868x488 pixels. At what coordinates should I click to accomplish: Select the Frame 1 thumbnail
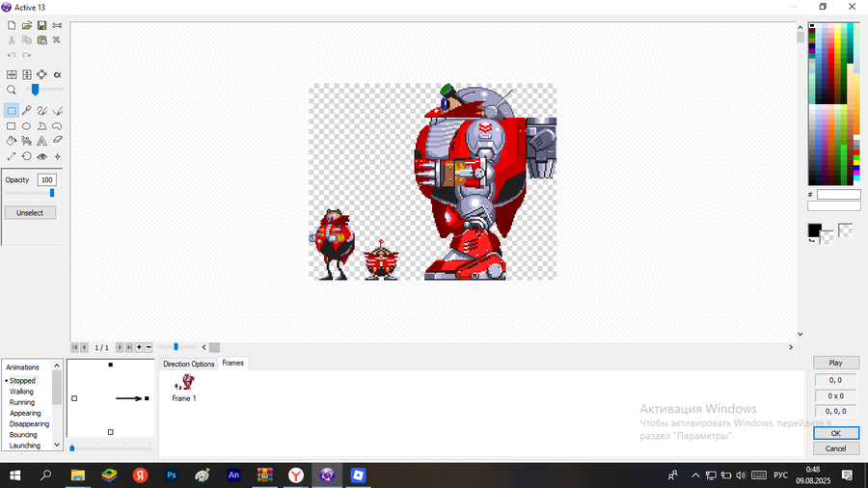pyautogui.click(x=184, y=388)
